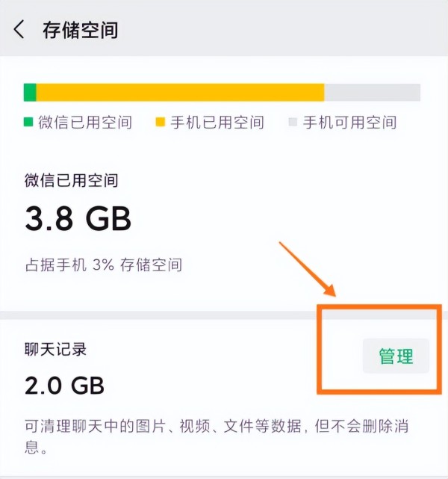Select the 手机已用空间 legend label
The image size is (448, 479).
[x=217, y=123]
